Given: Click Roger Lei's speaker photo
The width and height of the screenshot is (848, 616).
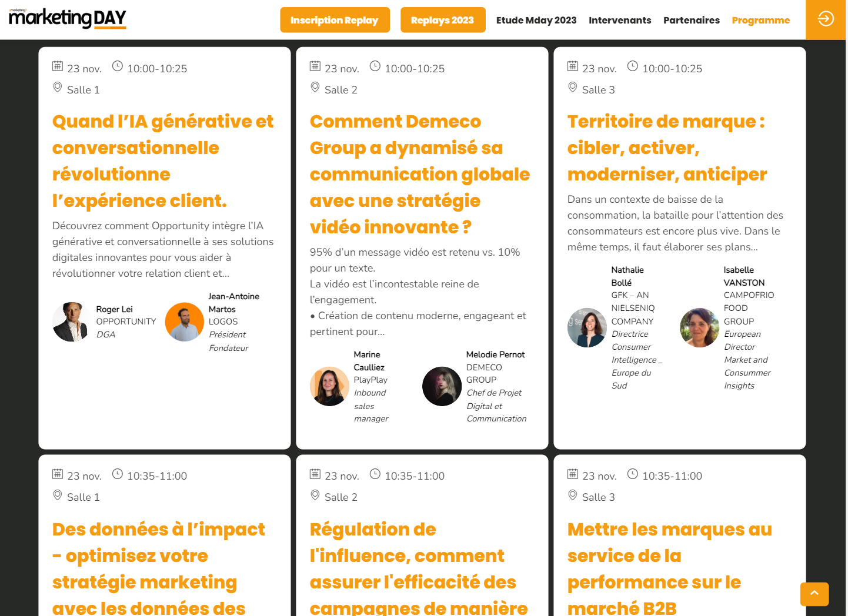Looking at the screenshot, I should pyautogui.click(x=72, y=322).
